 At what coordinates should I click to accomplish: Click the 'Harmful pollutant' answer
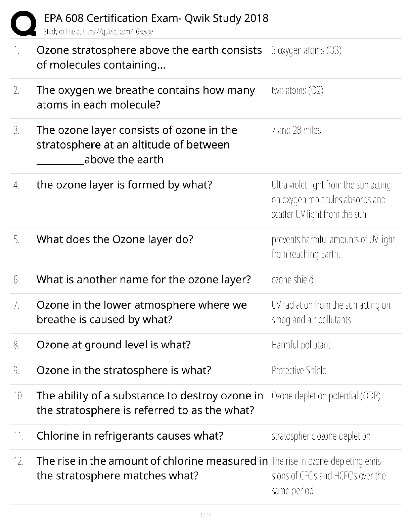point(301,345)
